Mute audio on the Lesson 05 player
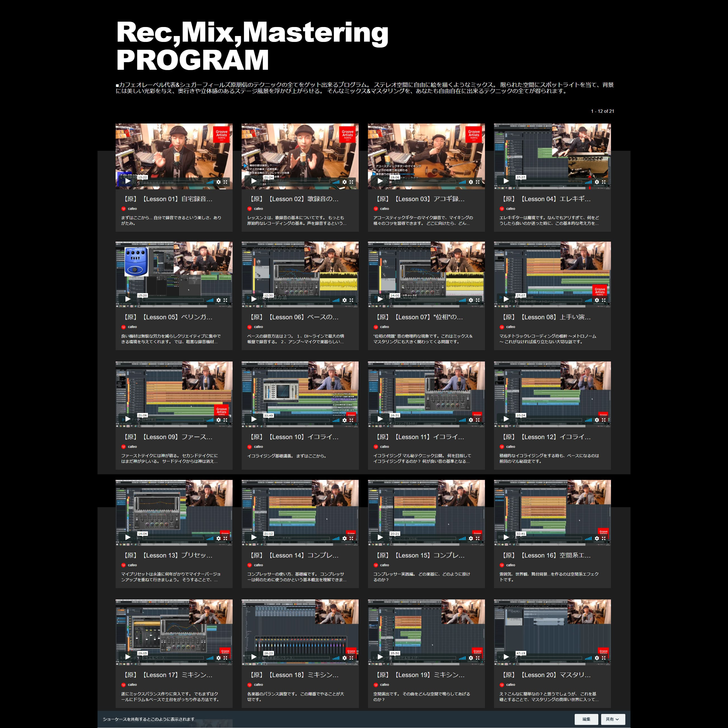This screenshot has height=728, width=728. point(210,300)
